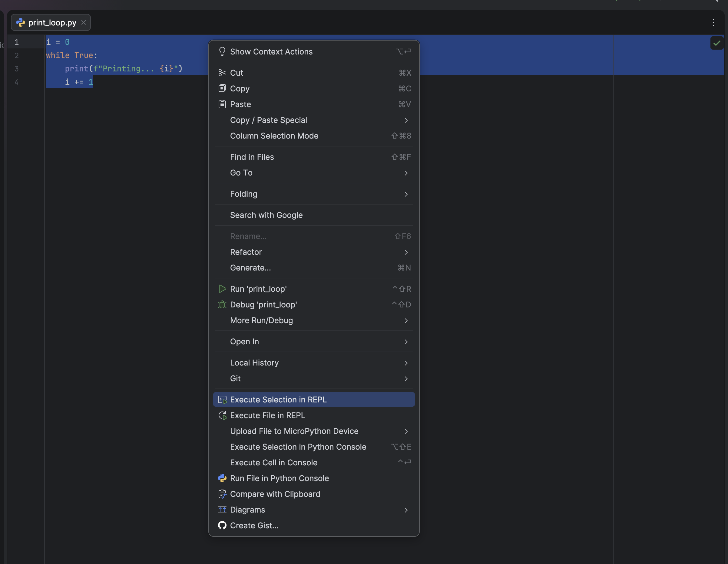Expand the Copy / Paste Special submenu arrow

pyautogui.click(x=406, y=120)
